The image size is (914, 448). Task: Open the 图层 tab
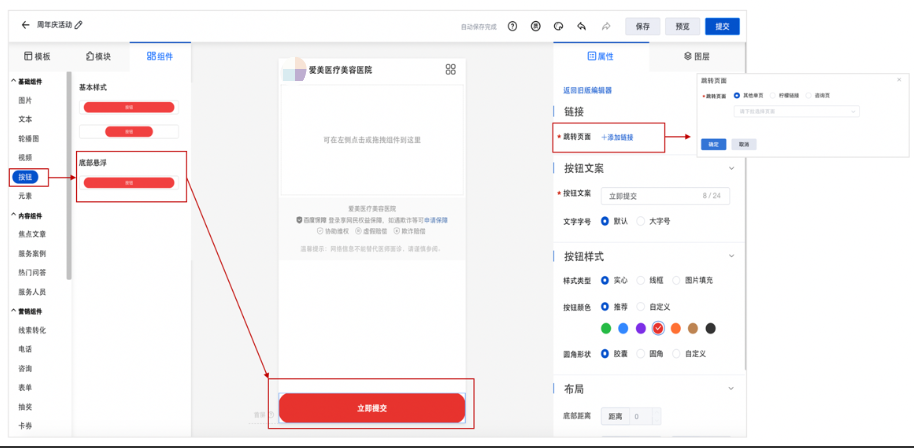tap(697, 57)
